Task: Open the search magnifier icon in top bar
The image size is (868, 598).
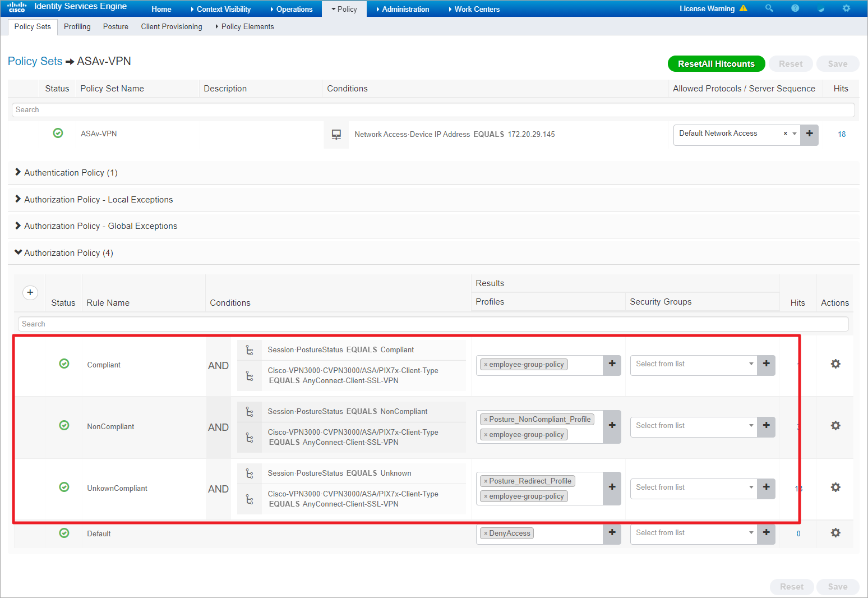Action: point(769,8)
